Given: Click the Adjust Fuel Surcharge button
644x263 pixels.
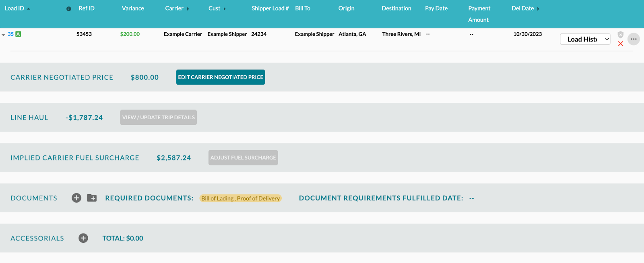Looking at the screenshot, I should tap(243, 157).
